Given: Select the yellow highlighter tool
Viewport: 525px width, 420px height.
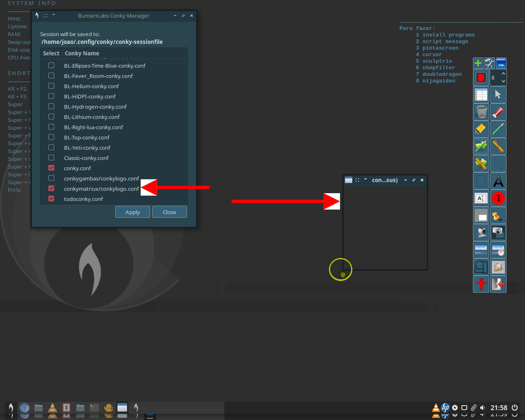Looking at the screenshot, I should click(x=481, y=129).
